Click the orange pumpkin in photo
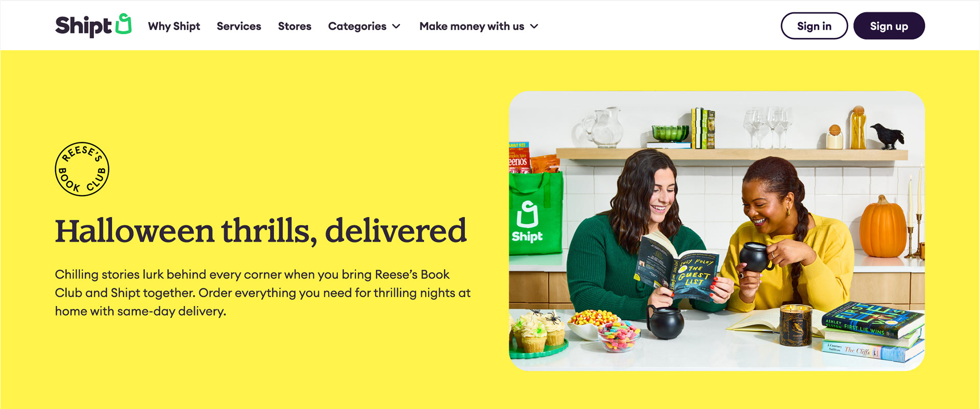This screenshot has width=980, height=409. pos(883,227)
